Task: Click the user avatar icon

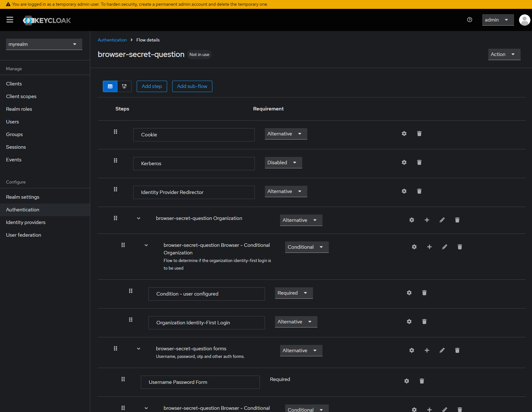Action: click(x=524, y=20)
